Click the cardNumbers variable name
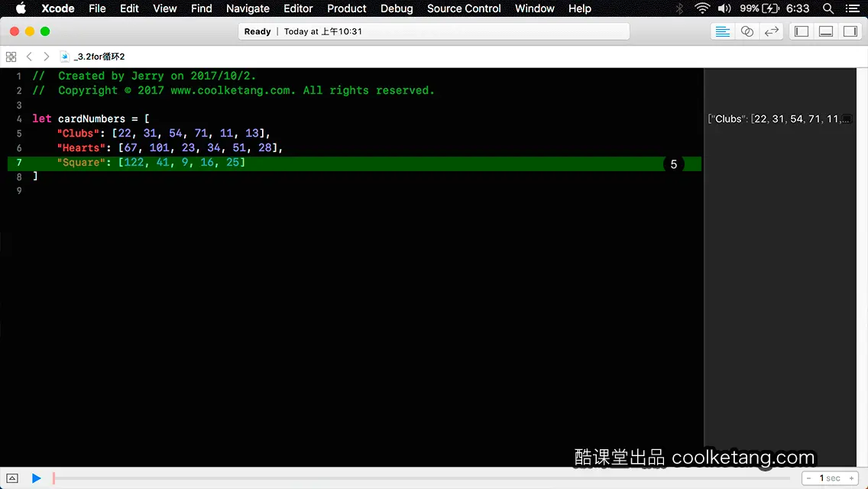Screen dimensions: 868x489 click(x=92, y=118)
